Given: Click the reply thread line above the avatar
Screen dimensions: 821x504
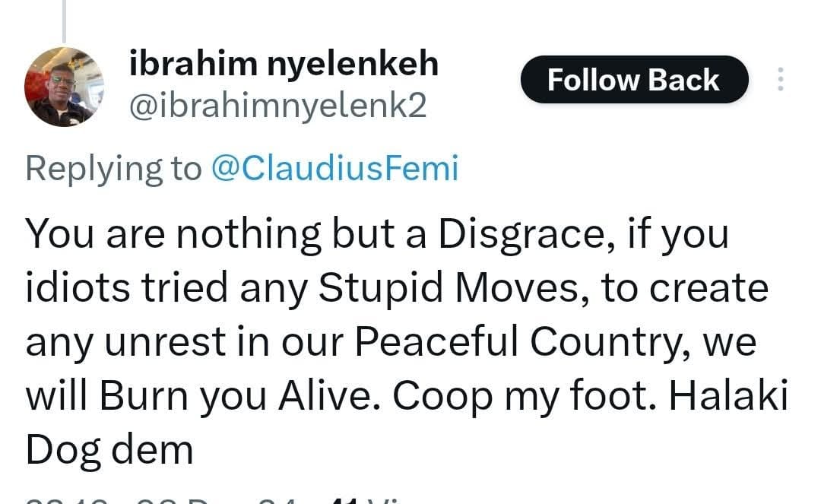Looking at the screenshot, I should [x=64, y=19].
